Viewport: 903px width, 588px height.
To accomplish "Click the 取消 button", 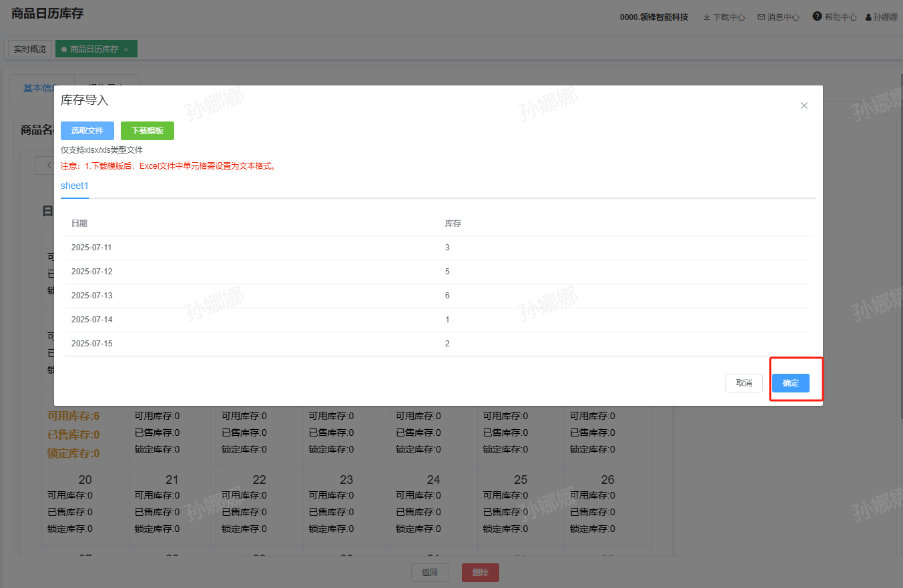I will [x=744, y=383].
